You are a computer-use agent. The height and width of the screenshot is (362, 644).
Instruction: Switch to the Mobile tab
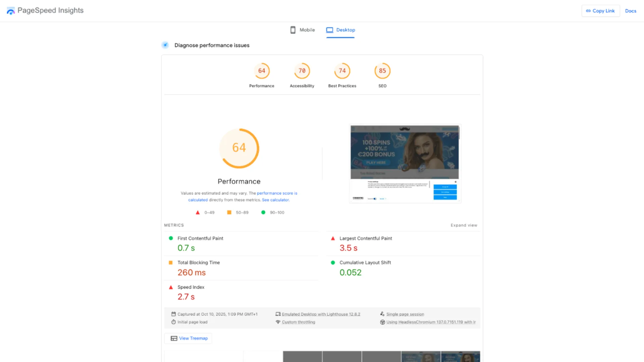coord(303,30)
